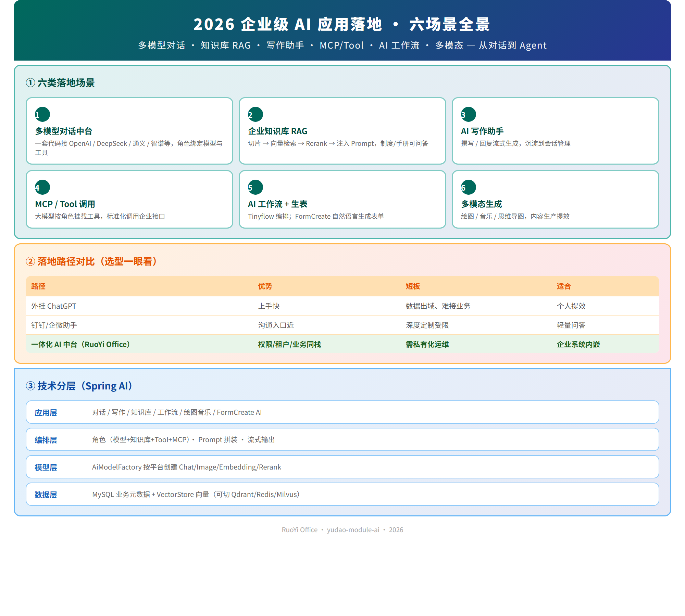Viewport: 685px width, 616px height.
Task: Click the number 5 circle badge
Action: tap(256, 187)
